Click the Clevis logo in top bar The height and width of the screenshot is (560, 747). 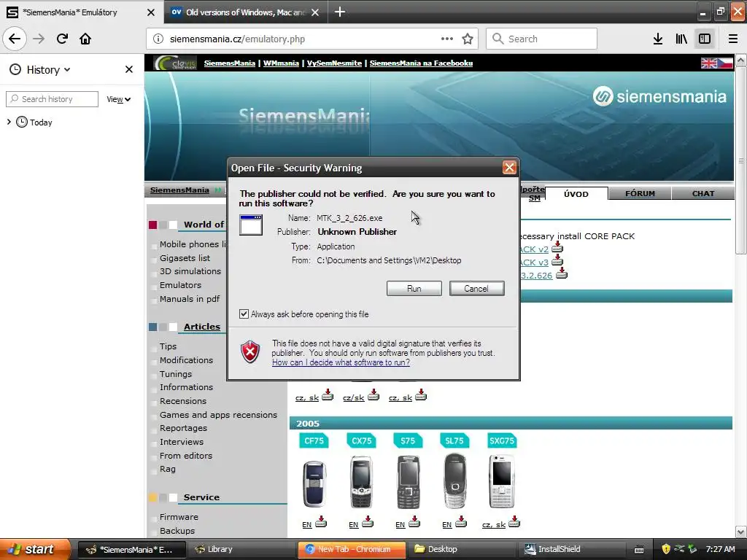tap(175, 63)
